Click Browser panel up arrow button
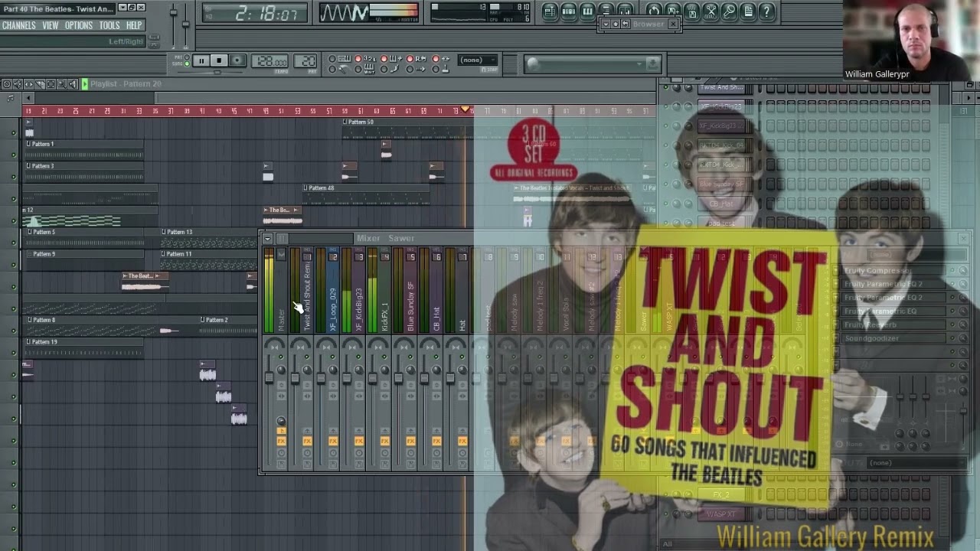This screenshot has height=551, width=980. pos(615,24)
